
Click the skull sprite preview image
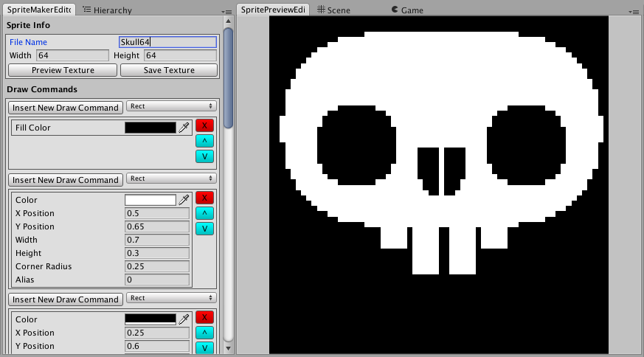[439, 185]
